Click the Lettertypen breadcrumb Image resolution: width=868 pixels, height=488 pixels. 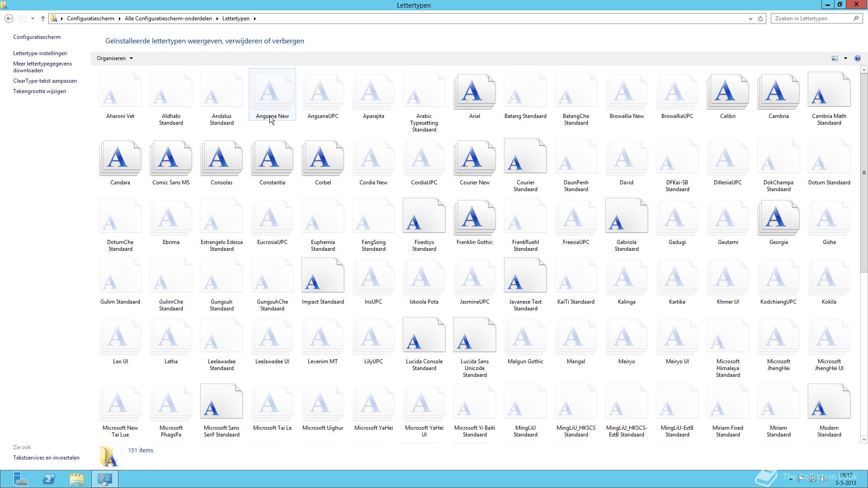(x=236, y=19)
